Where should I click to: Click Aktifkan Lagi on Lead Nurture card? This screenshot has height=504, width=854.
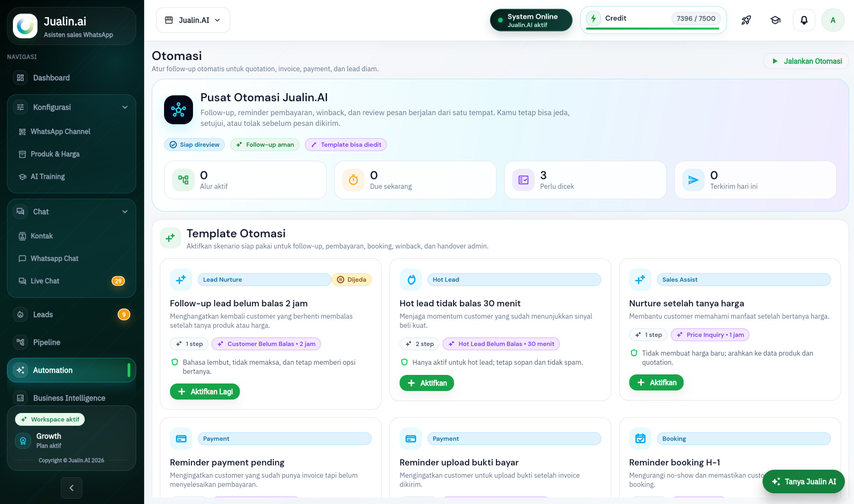(x=205, y=392)
